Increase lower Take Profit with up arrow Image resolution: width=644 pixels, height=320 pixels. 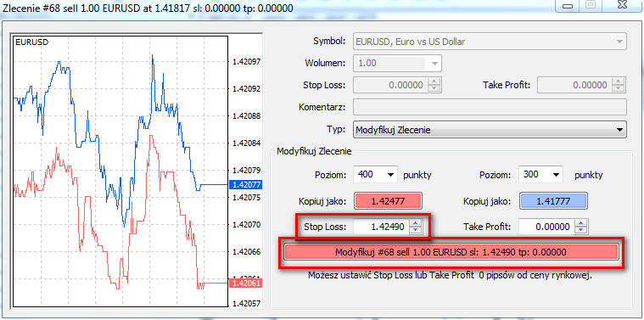[581, 223]
